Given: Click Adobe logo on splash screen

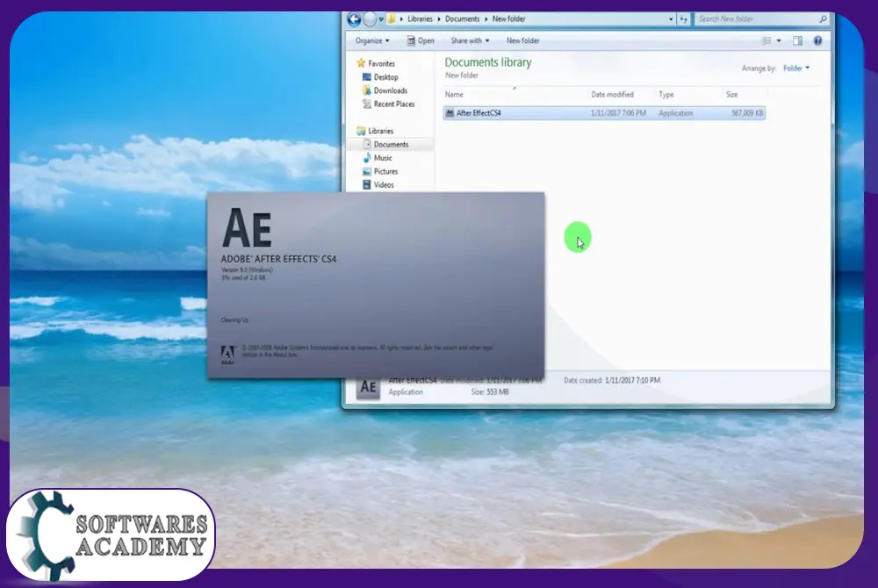Looking at the screenshot, I should [227, 355].
